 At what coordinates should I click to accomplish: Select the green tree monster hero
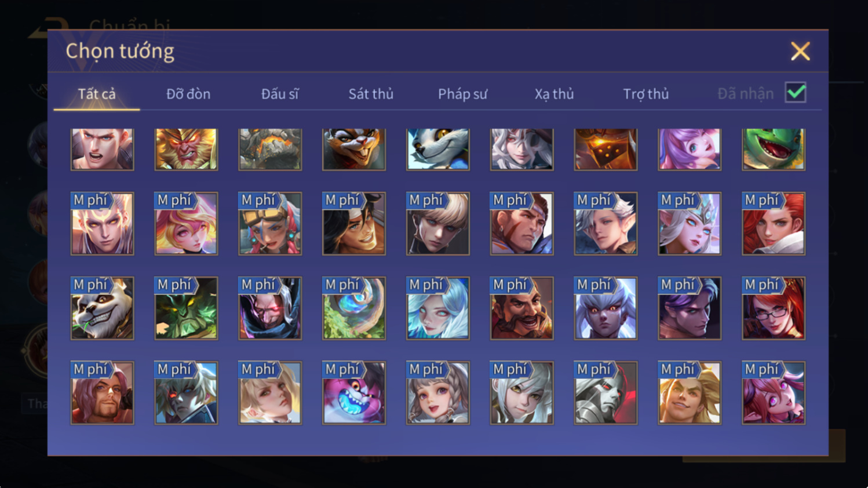point(186,308)
